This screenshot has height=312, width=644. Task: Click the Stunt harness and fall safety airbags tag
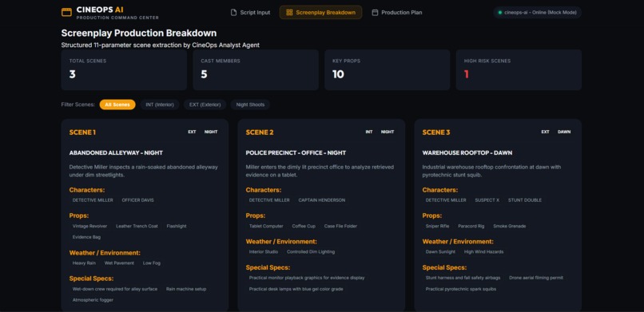[x=463, y=278]
